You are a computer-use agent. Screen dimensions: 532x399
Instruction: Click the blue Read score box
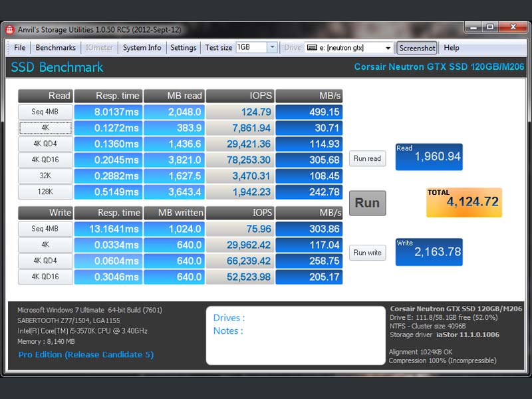[429, 157]
